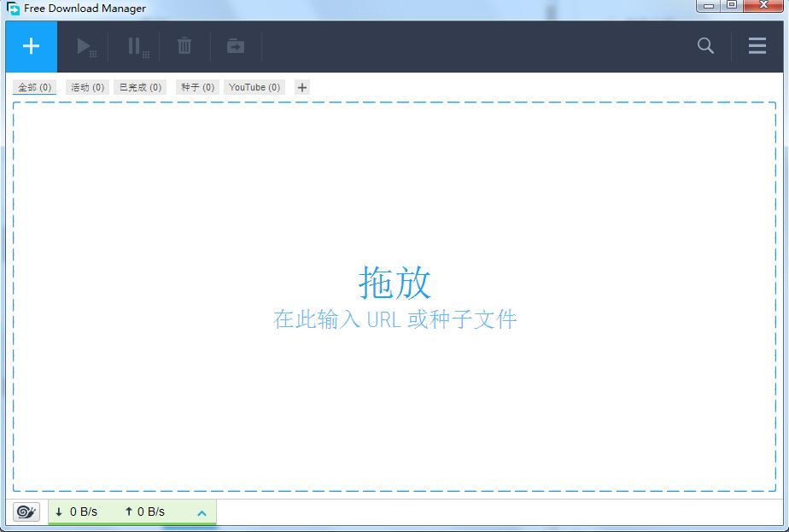Open the YouTube downloads tab
The width and height of the screenshot is (789, 532).
coord(254,86)
